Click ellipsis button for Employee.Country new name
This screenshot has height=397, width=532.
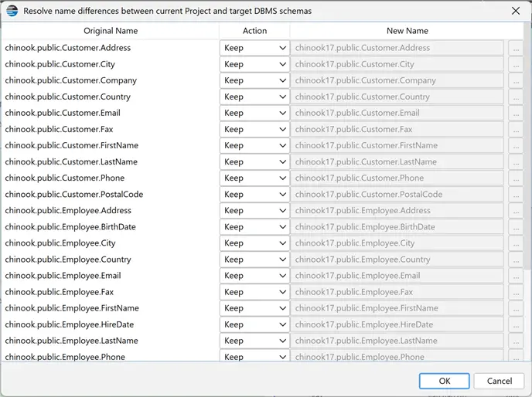point(516,260)
